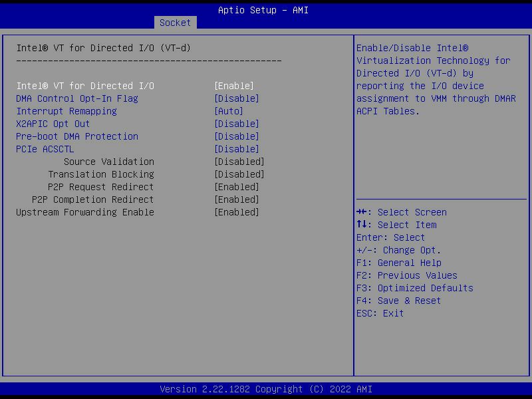Click the +/-: Change Opt. hint

point(398,251)
